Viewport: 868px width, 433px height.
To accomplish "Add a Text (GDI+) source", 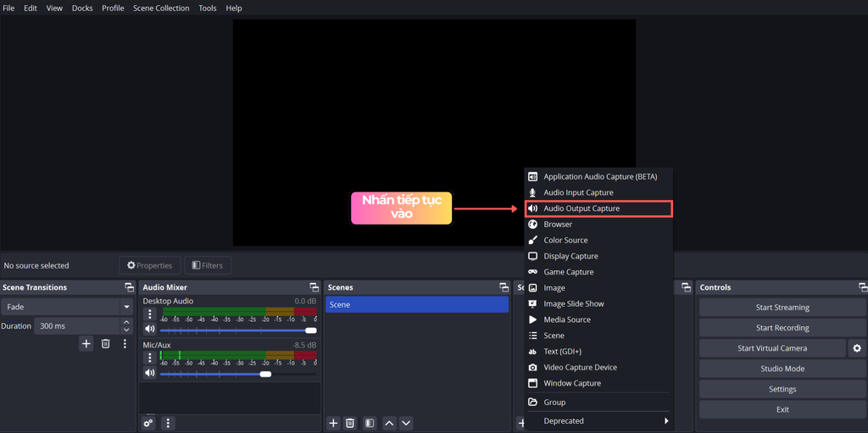I will click(598, 352).
